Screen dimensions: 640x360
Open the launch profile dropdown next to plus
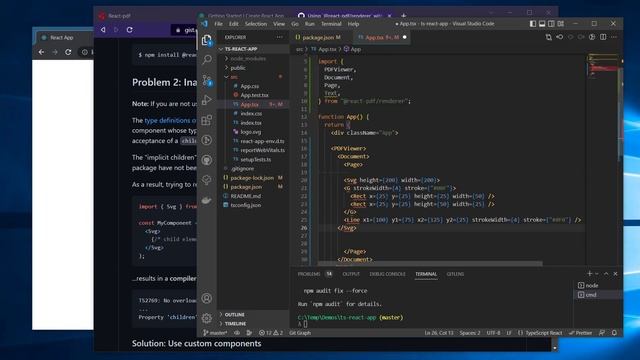click(596, 273)
